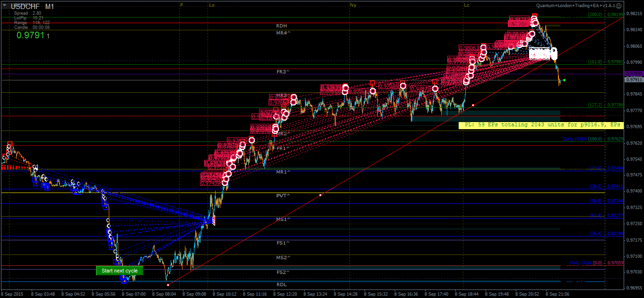Image resolution: width=644 pixels, height=298 pixels.
Task: Click the 8 Sep 21:56 time label
Action: 557,294
